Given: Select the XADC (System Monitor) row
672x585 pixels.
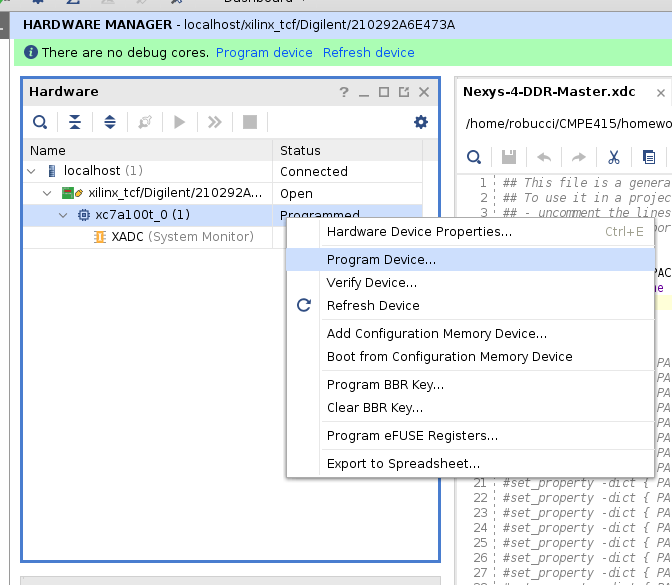Looking at the screenshot, I should (148, 237).
